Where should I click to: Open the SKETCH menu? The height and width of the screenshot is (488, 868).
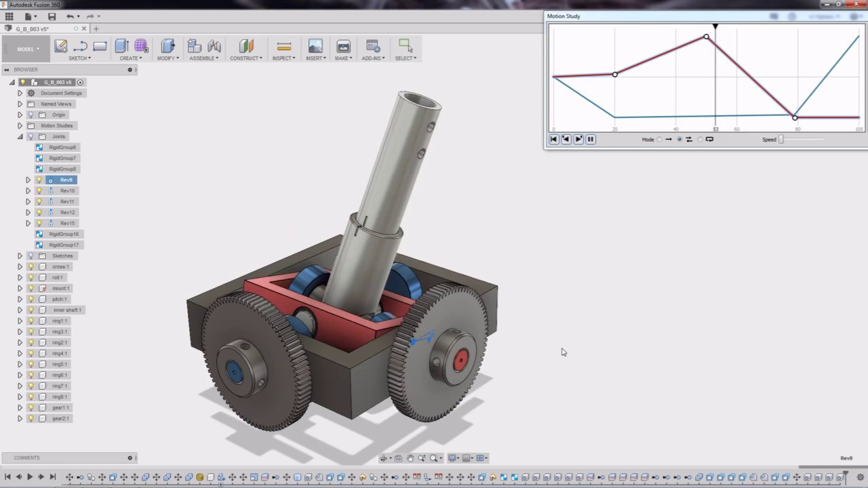coord(80,58)
